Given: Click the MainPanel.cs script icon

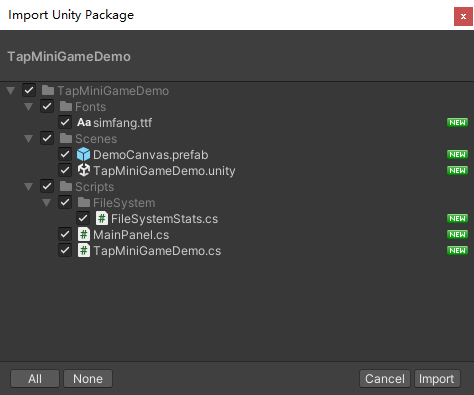Looking at the screenshot, I should click(x=84, y=234).
